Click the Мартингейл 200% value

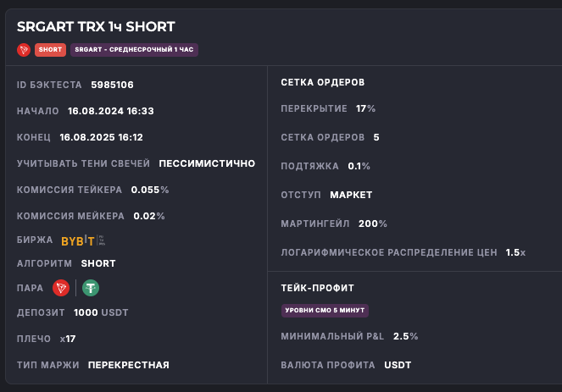373,224
